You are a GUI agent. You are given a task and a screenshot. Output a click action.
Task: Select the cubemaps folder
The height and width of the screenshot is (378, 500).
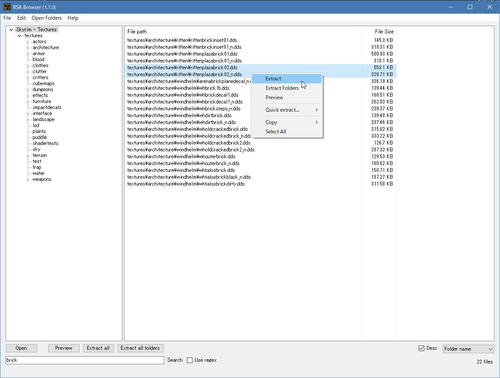point(43,84)
